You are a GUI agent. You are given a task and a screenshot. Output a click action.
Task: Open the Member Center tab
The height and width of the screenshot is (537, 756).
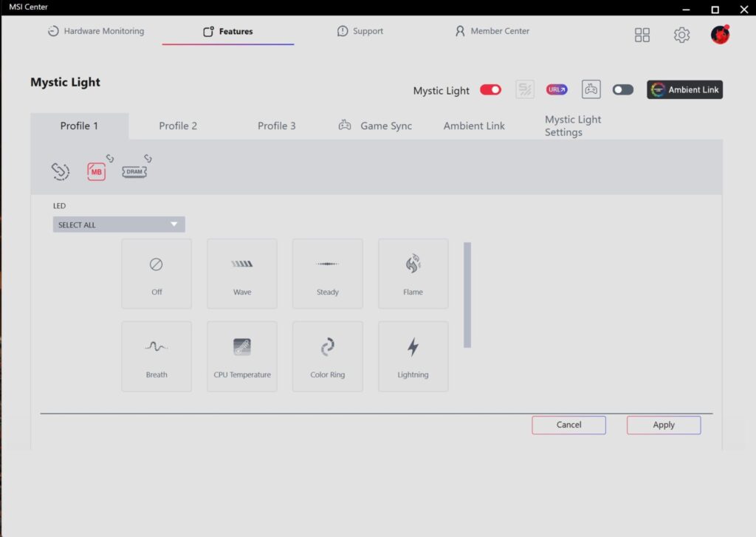click(492, 31)
